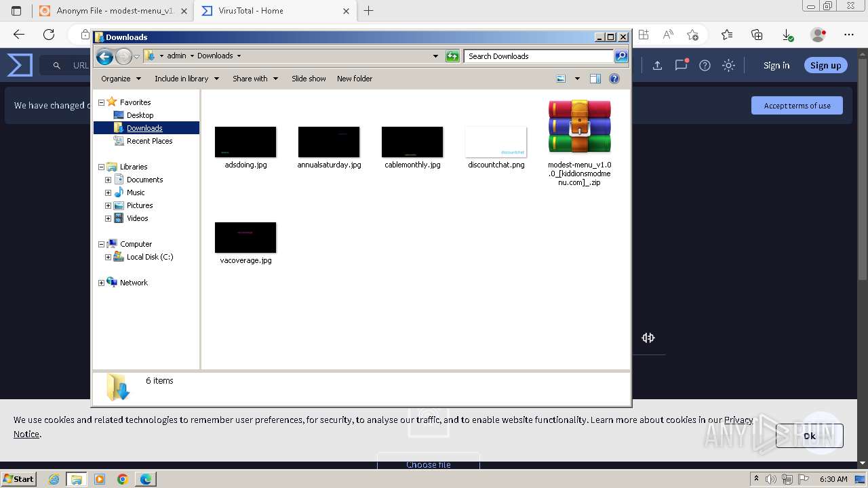Image resolution: width=868 pixels, height=488 pixels.
Task: Collapse the Libraries tree group
Action: click(x=101, y=167)
